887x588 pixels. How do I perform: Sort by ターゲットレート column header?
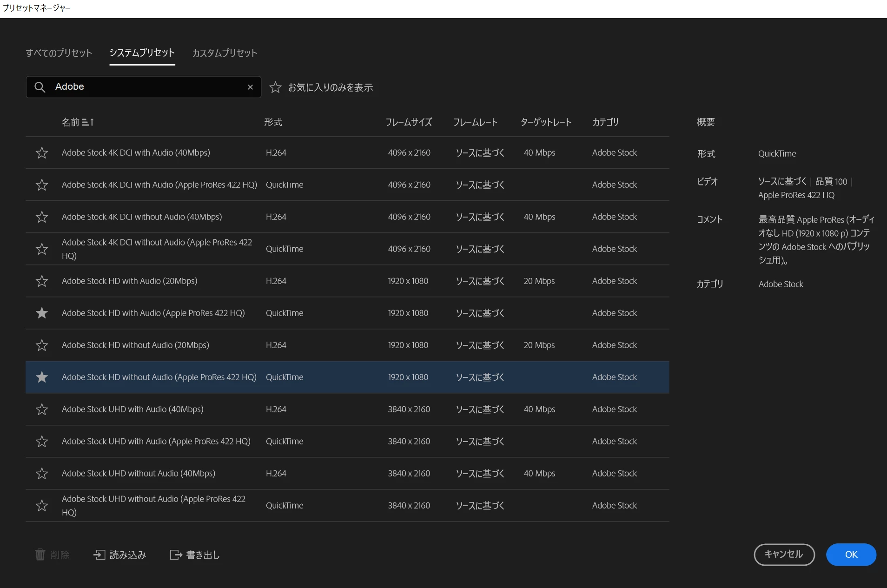(x=546, y=122)
